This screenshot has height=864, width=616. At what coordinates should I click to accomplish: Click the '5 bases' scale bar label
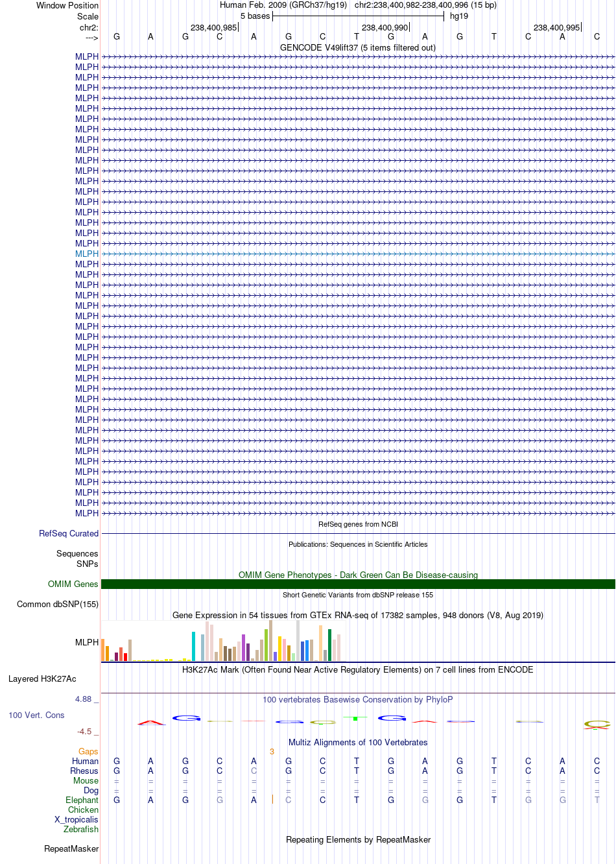coord(255,16)
